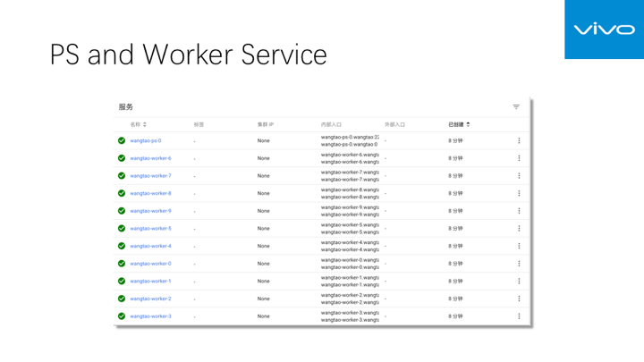Open the actions menu for wangtao-worker-0
Viewport: 644px width, 362px height.
click(x=519, y=264)
